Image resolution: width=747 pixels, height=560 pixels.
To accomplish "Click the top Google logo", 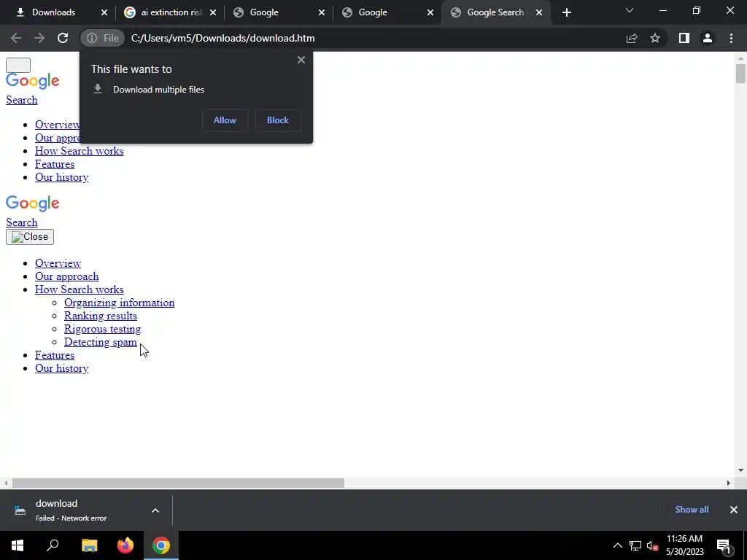I will pyautogui.click(x=32, y=81).
